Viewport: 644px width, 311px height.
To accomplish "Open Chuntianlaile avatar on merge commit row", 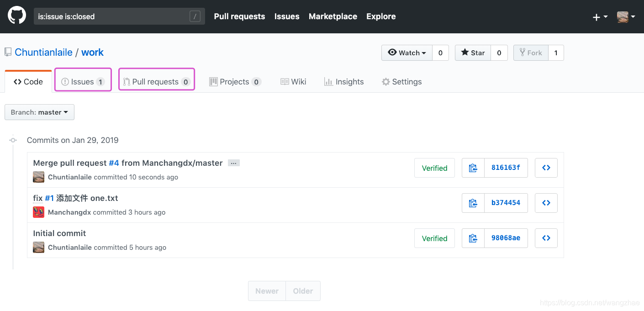I will (x=39, y=177).
